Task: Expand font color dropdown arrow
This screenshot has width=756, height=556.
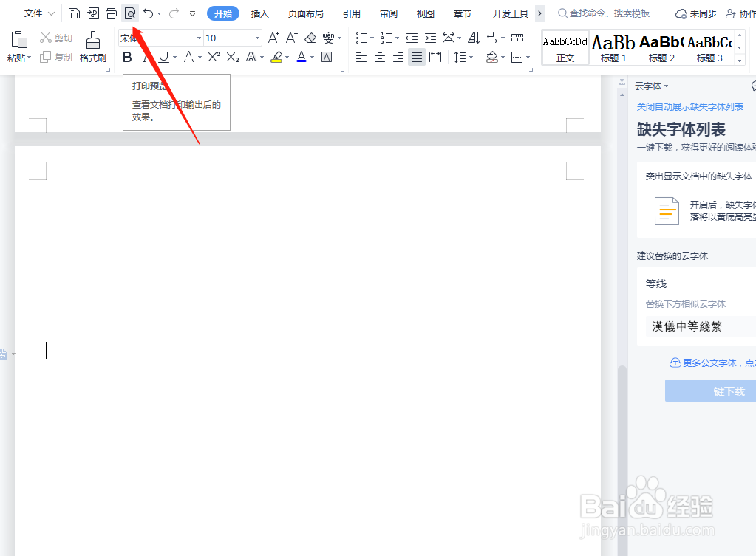Action: click(312, 58)
